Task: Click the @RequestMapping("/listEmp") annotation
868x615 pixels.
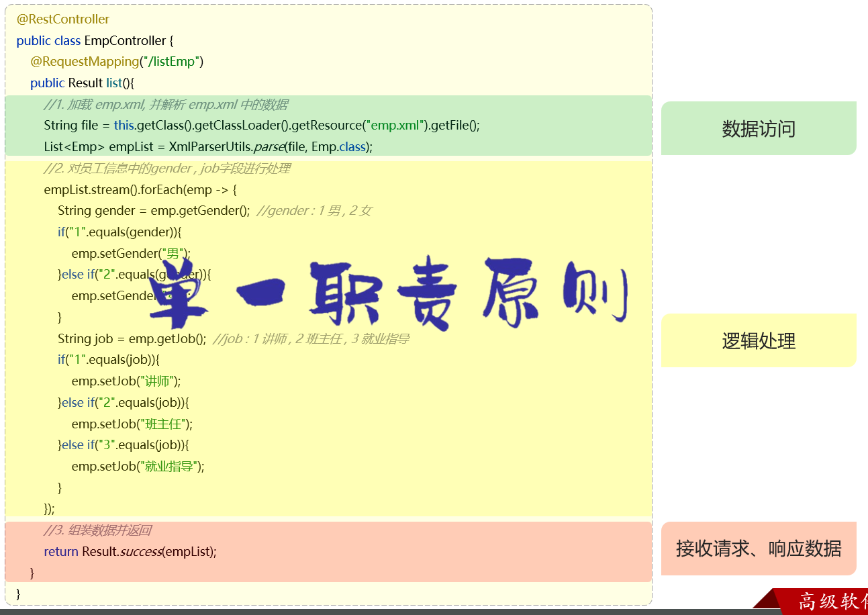Action: pyautogui.click(x=117, y=62)
